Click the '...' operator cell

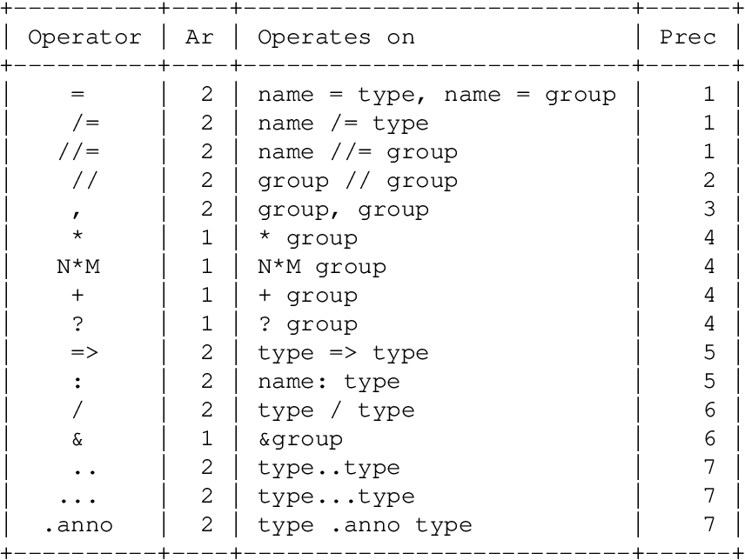tap(78, 496)
